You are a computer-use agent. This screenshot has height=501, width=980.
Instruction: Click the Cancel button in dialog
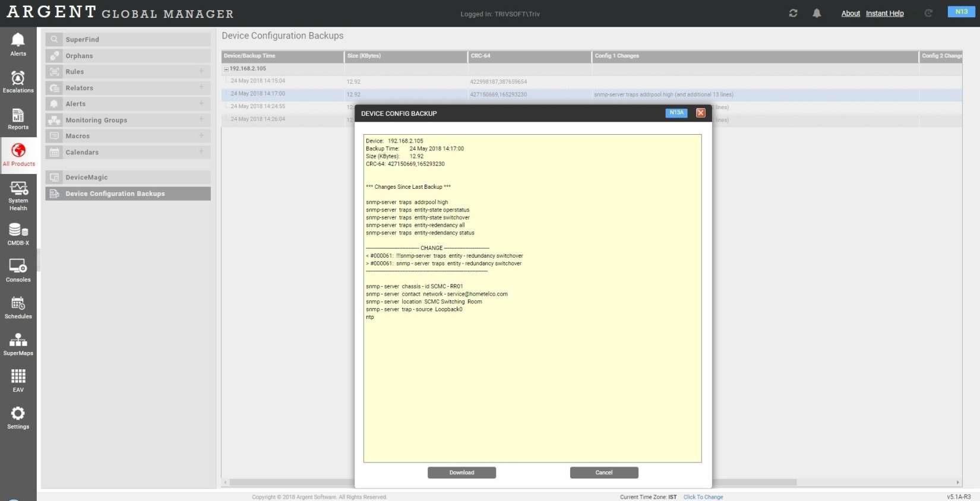click(x=603, y=473)
